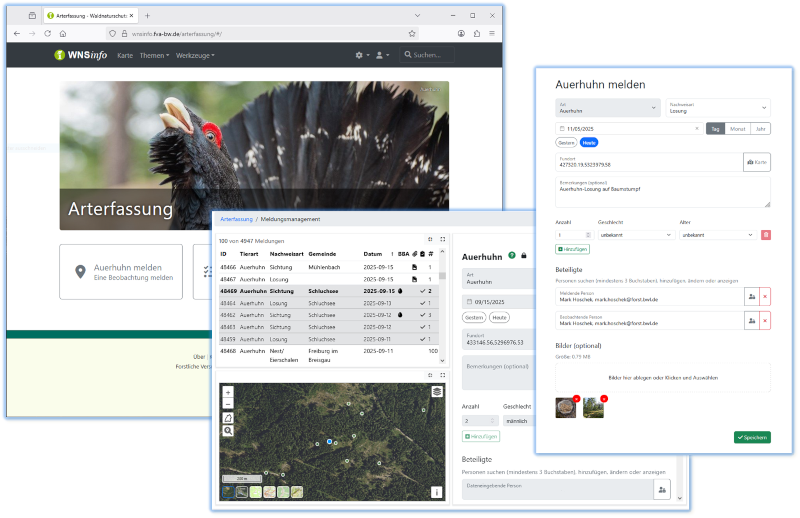Screen dimensions: 800x518
Task: Click the green Speichern button
Action: pos(752,437)
